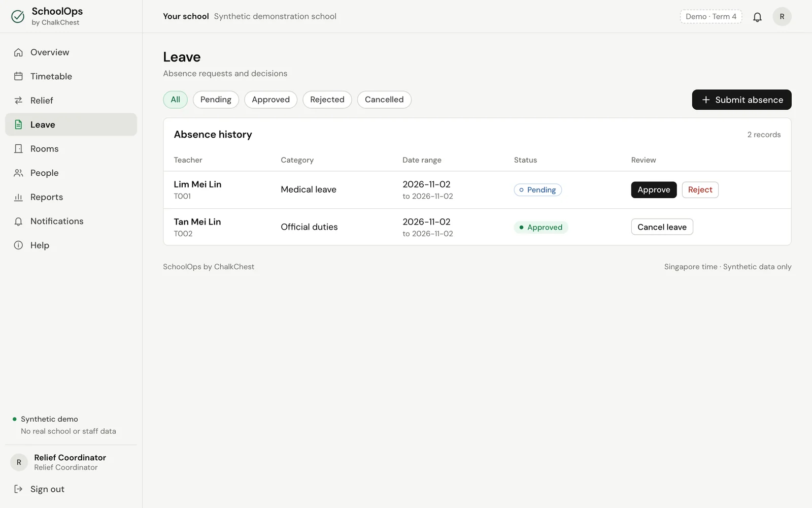Image resolution: width=812 pixels, height=508 pixels.
Task: Click the Demo · Term 4 badge
Action: 711,17
